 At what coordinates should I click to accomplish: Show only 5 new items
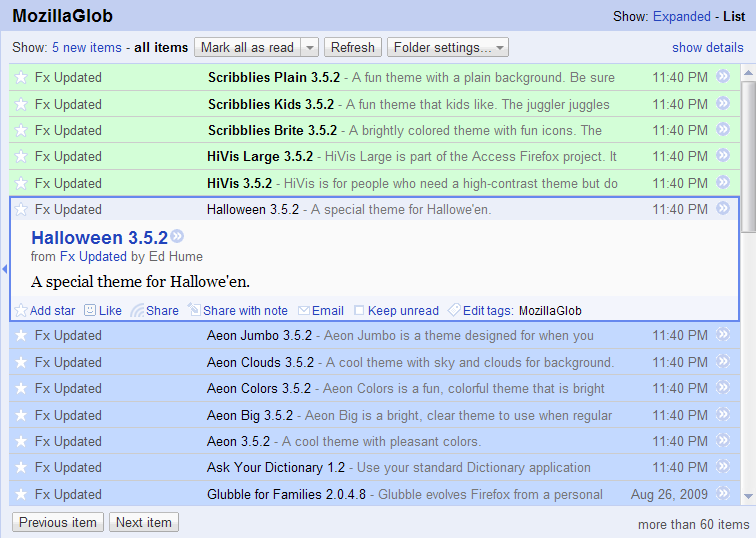[x=87, y=47]
